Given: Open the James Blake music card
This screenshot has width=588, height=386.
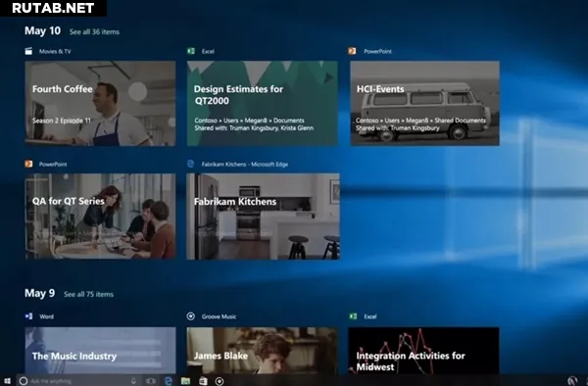Looking at the screenshot, I should (x=262, y=351).
